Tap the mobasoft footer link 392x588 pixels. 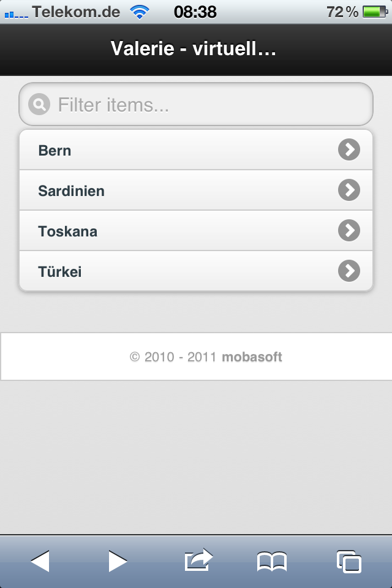pyautogui.click(x=252, y=356)
